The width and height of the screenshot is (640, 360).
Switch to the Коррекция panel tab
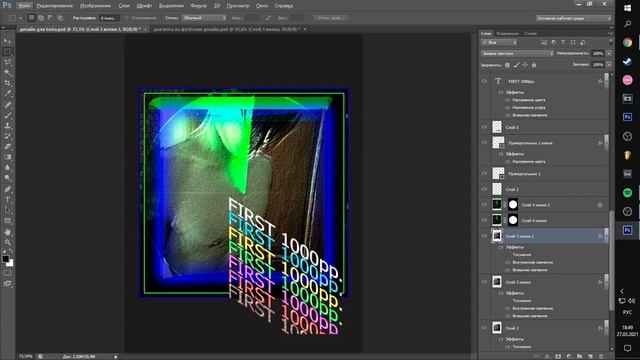[507, 33]
